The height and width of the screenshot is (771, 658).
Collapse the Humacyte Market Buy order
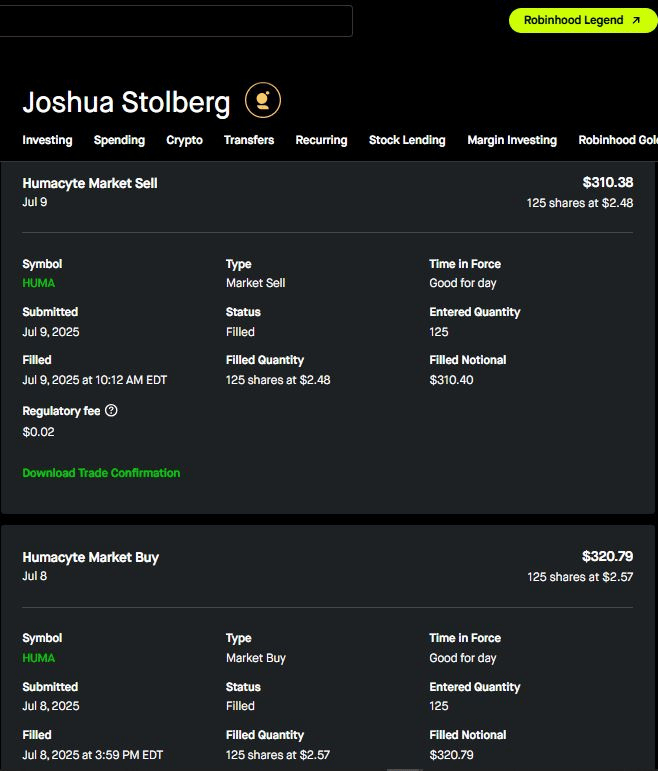(90, 558)
